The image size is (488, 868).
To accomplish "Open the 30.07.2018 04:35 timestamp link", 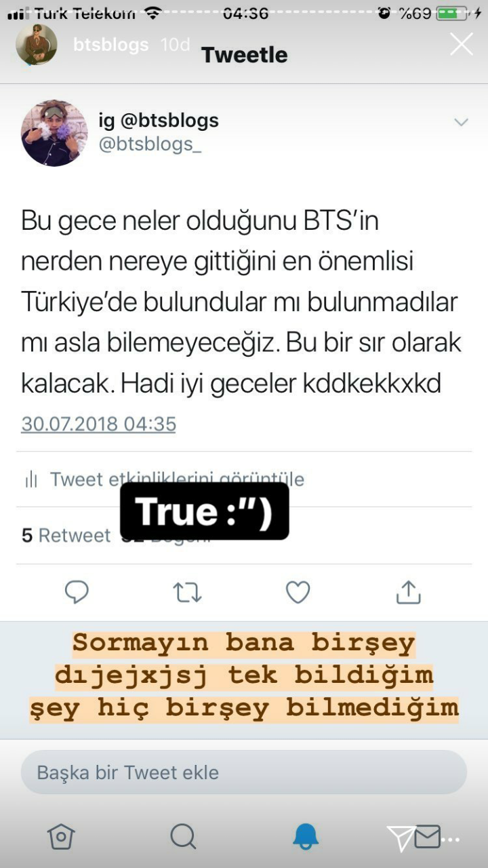I will tap(99, 424).
